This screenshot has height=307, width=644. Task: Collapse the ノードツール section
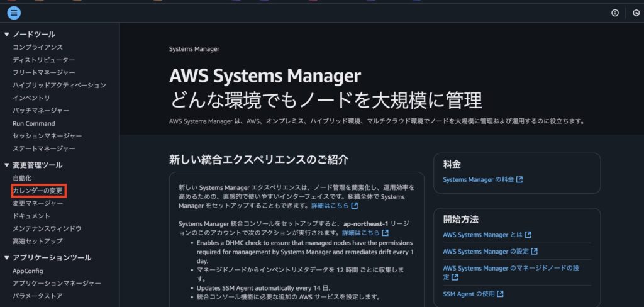(x=6, y=35)
